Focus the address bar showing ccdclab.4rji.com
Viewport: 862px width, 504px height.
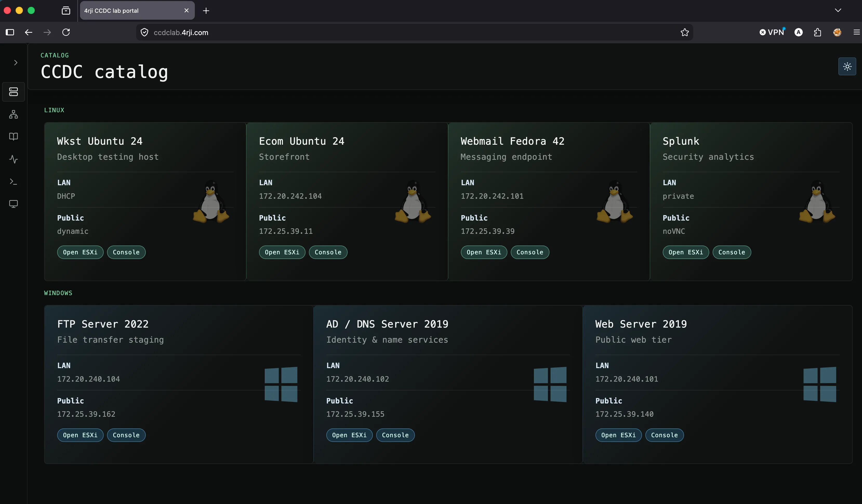click(x=415, y=32)
